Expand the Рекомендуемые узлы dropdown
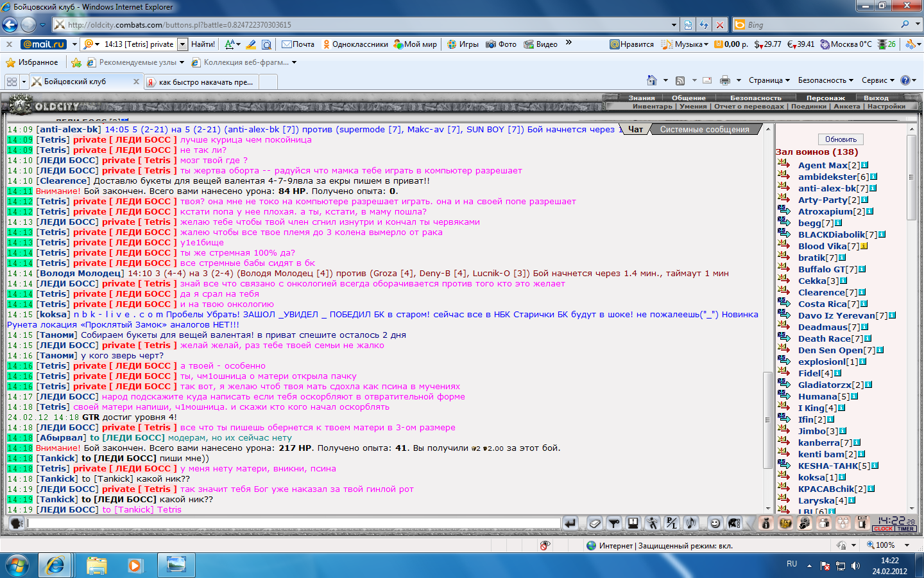This screenshot has width=924, height=578. coord(182,62)
